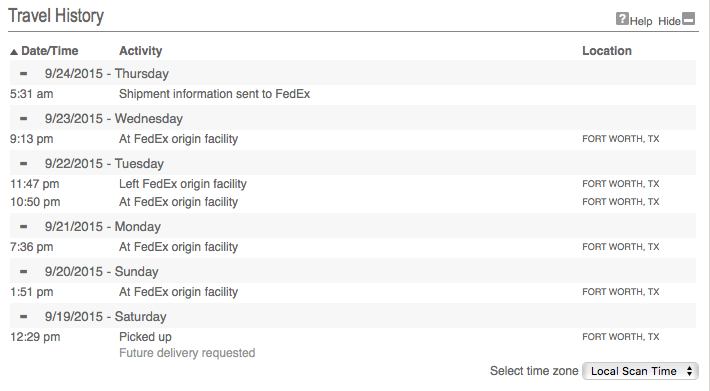Click the Activity column header
Image resolution: width=710 pixels, height=391 pixels.
[x=140, y=51]
